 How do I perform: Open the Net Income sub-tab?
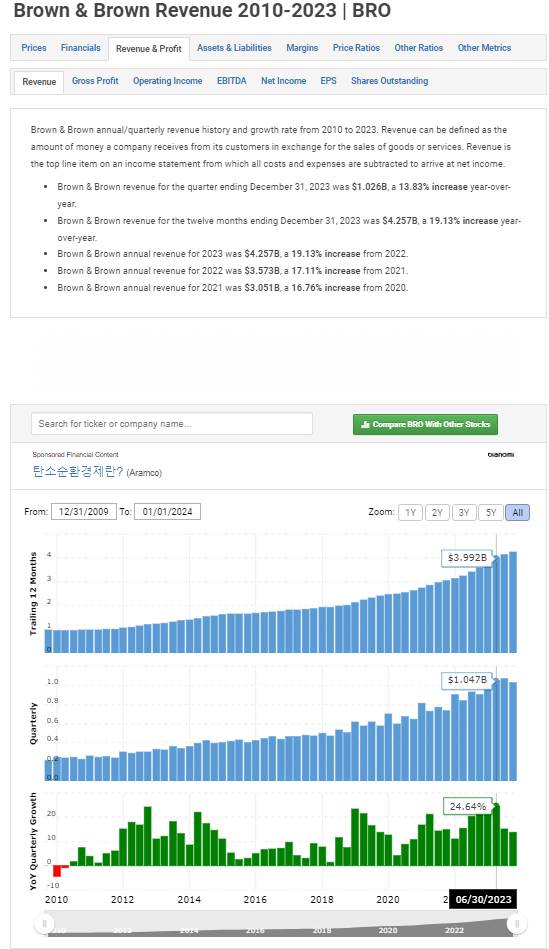(283, 80)
